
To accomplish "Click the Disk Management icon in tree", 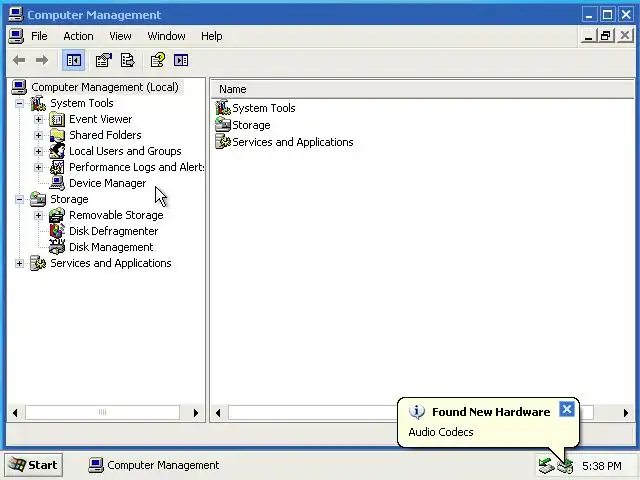I will pyautogui.click(x=57, y=247).
